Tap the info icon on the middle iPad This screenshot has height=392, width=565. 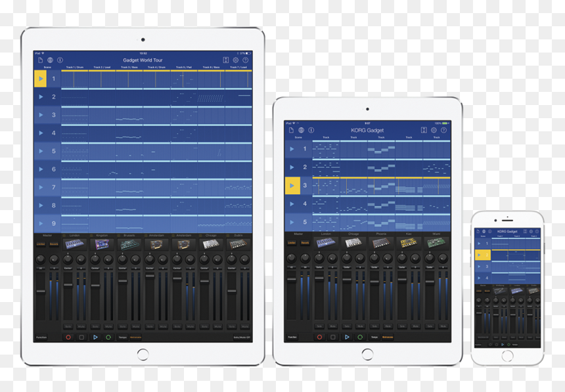click(311, 130)
